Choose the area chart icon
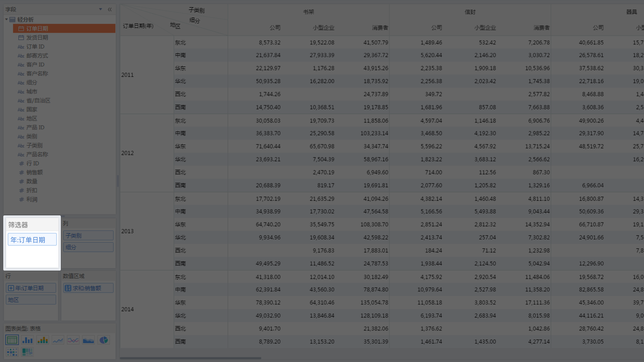Viewport: 644px width, 362px height. (88, 340)
